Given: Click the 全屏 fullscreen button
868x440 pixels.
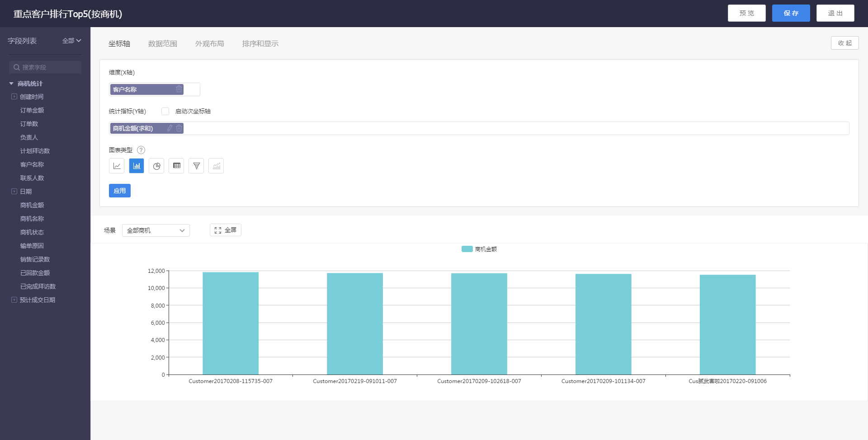Looking at the screenshot, I should click(x=226, y=230).
